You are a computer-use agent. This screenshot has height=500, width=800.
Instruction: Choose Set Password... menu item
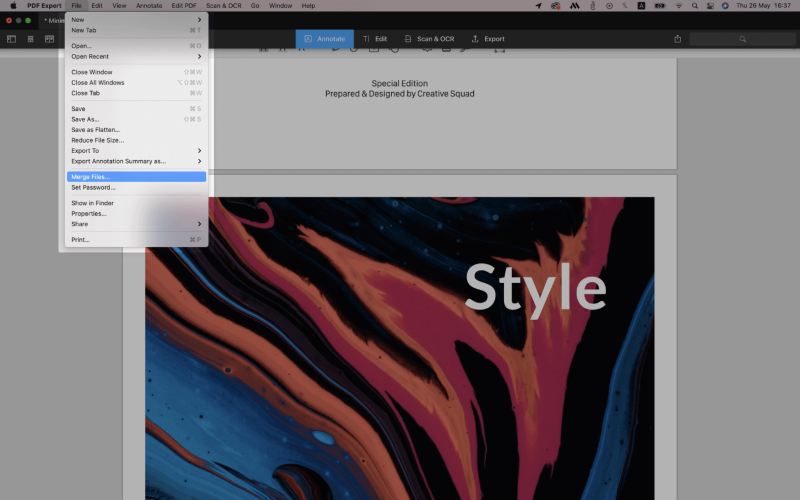(x=136, y=187)
